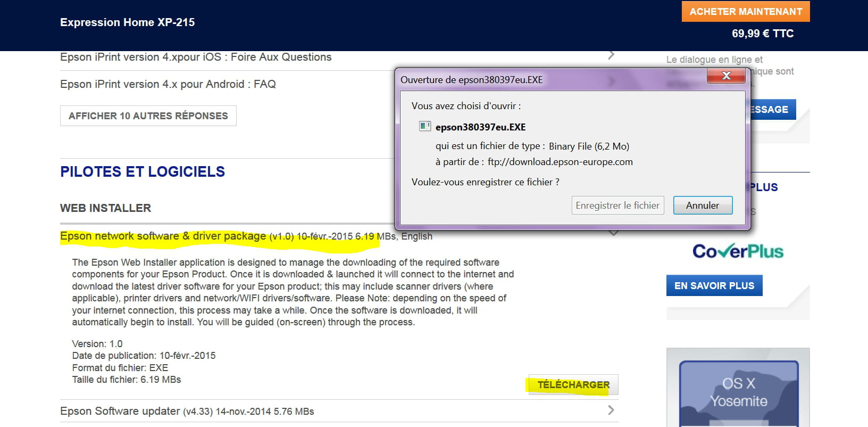
Task: Click the dialog title Ouverture de epson380397eu.EXE
Action: click(472, 80)
